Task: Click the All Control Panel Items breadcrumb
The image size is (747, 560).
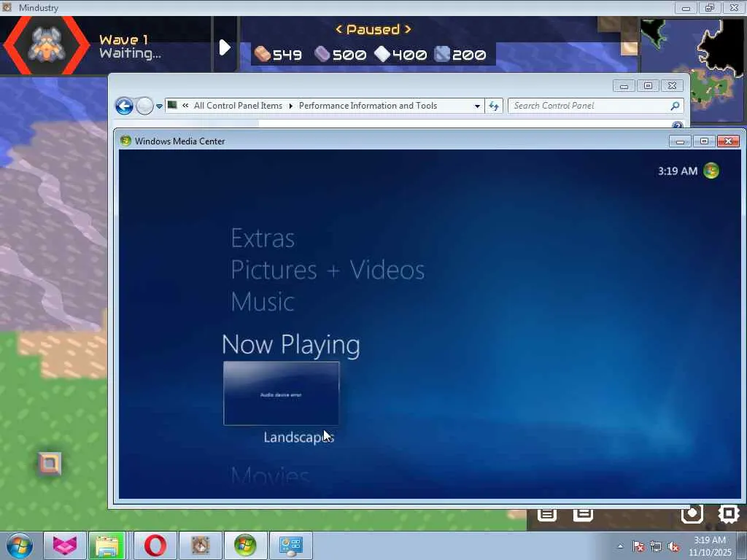Action: click(238, 106)
